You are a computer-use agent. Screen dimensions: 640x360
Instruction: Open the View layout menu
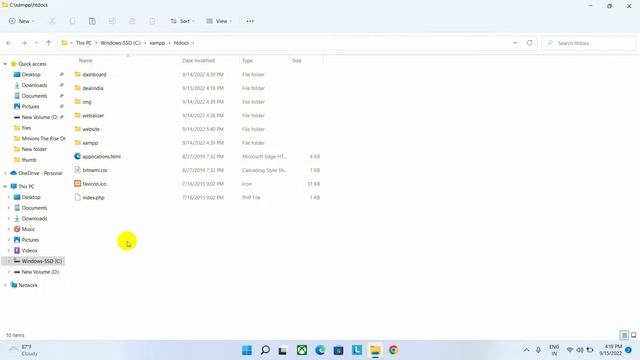point(219,21)
